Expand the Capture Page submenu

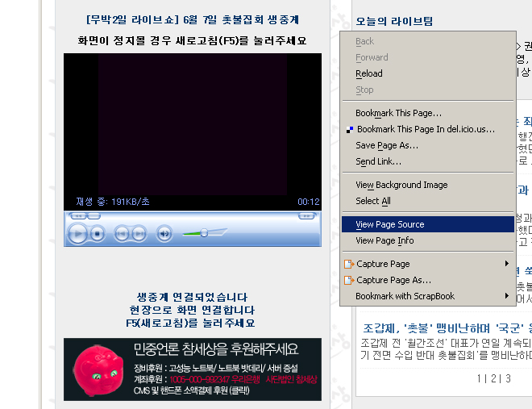click(x=428, y=264)
